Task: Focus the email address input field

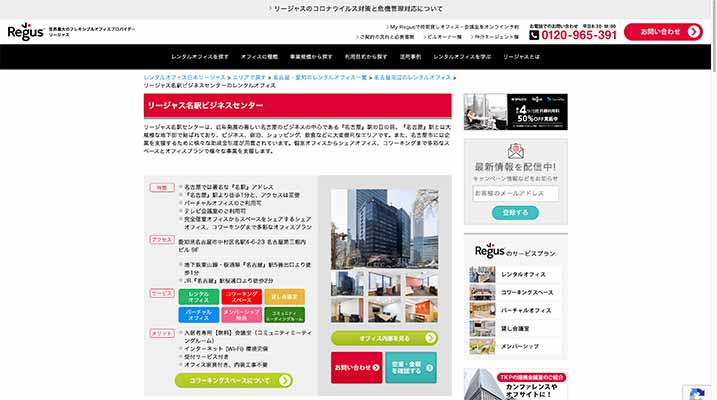Action: click(515, 193)
